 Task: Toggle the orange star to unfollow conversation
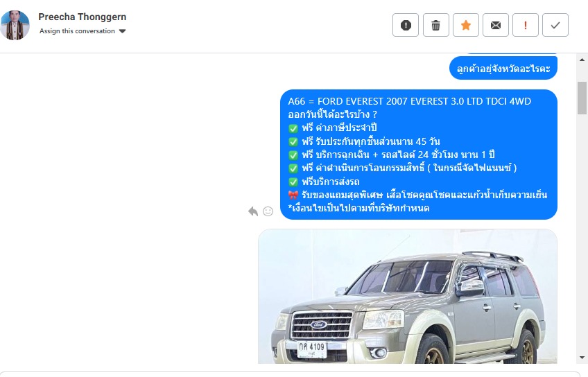coord(466,25)
